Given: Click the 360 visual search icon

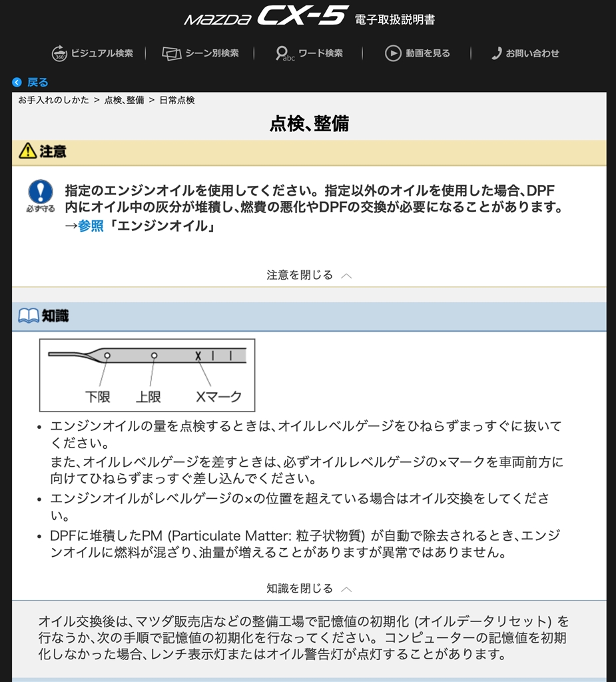Looking at the screenshot, I should click(59, 53).
